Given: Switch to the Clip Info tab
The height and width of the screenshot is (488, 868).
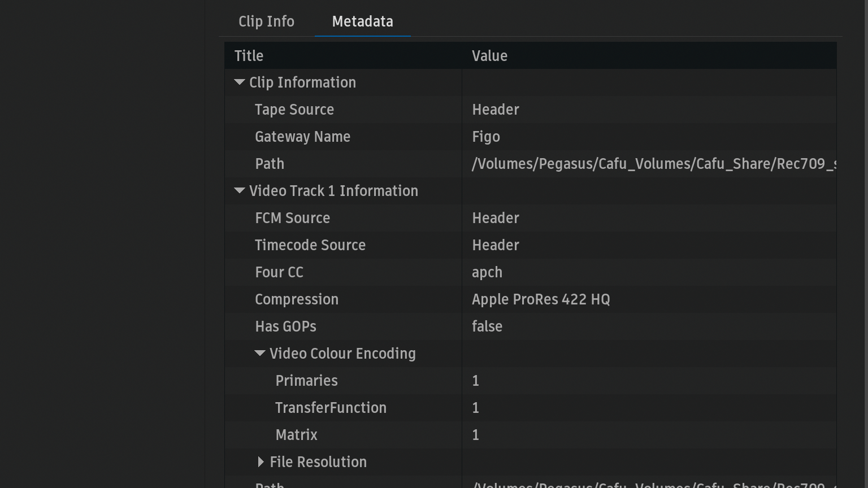Looking at the screenshot, I should pos(266,21).
